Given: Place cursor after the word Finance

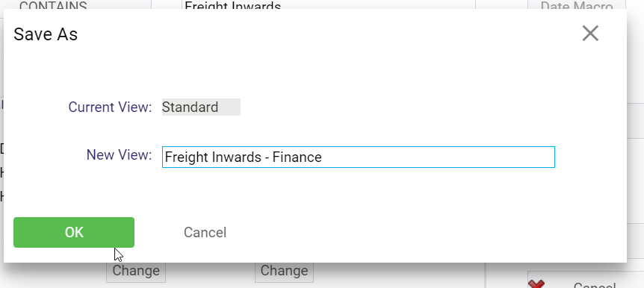Looking at the screenshot, I should click(x=323, y=157).
